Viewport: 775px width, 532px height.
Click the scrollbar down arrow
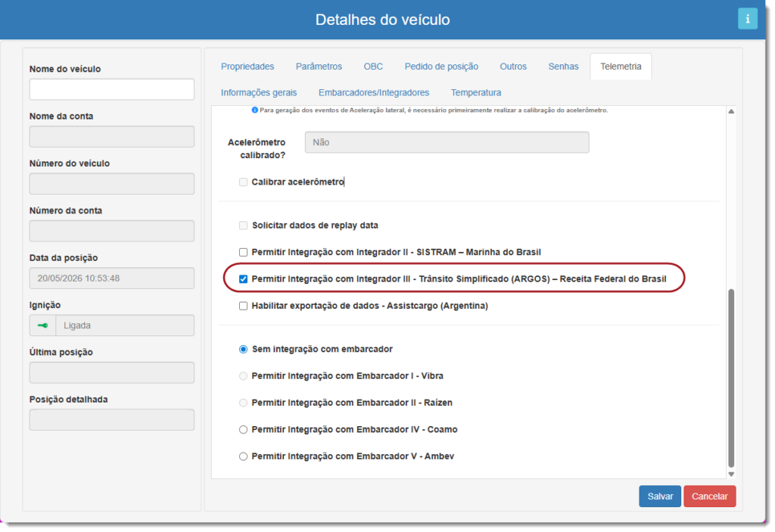point(731,474)
